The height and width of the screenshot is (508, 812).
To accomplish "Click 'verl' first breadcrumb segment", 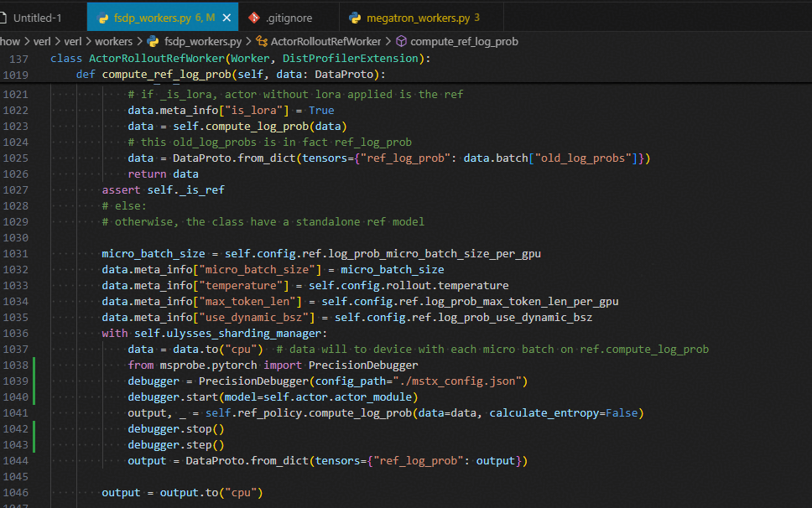I will point(42,41).
